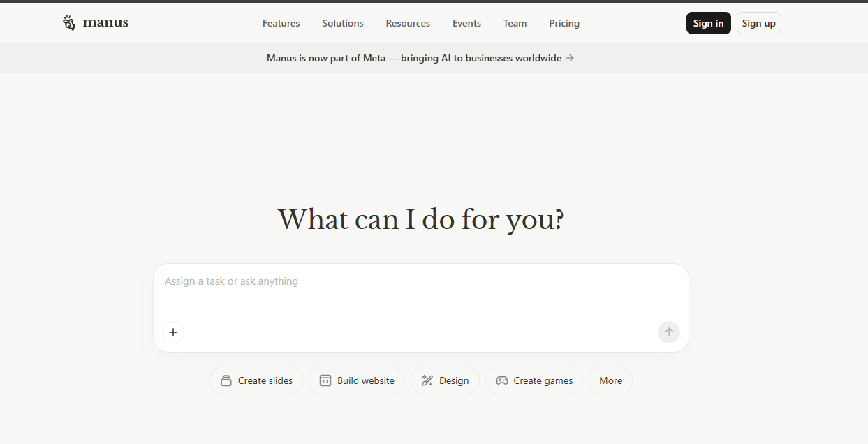Click the arrow after the Meta announcement
Image resolution: width=868 pixels, height=444 pixels.
pos(570,58)
